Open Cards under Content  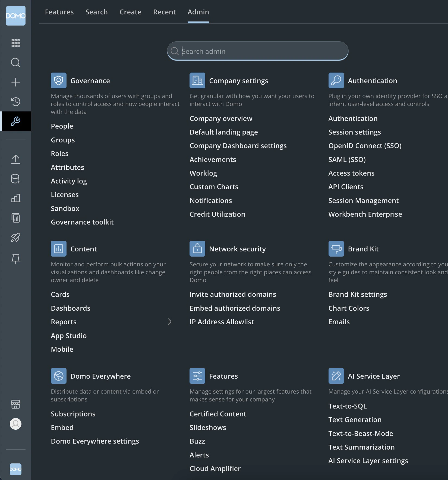60,294
